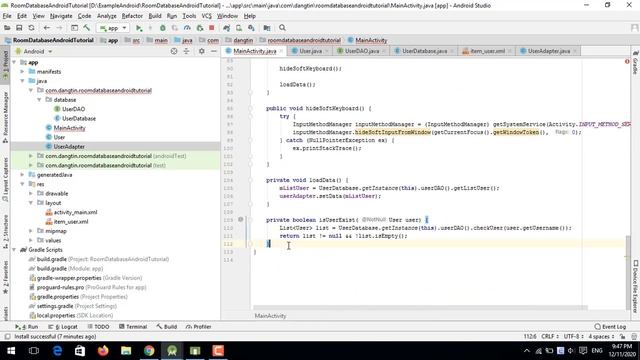The image size is (640, 360).
Task: Open the VCS menu
Action: pyautogui.click(x=207, y=16)
